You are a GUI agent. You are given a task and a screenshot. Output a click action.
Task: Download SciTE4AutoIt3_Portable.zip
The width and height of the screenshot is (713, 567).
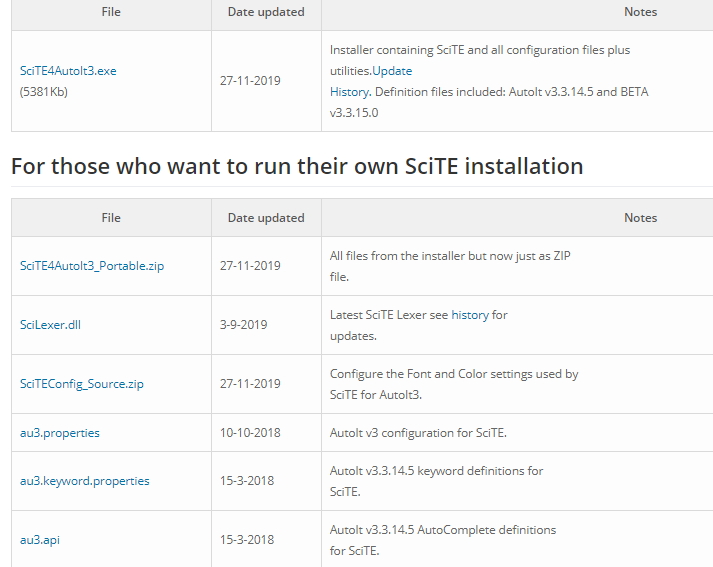pos(92,266)
